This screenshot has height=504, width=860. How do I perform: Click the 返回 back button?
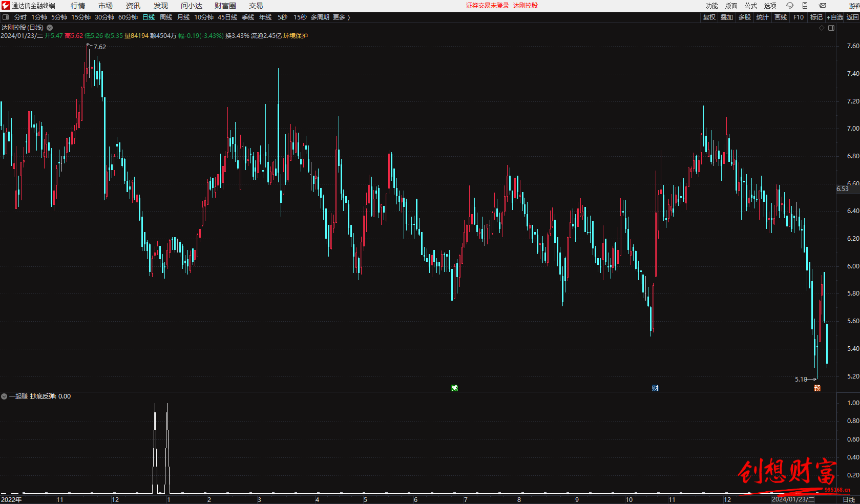[x=853, y=17]
